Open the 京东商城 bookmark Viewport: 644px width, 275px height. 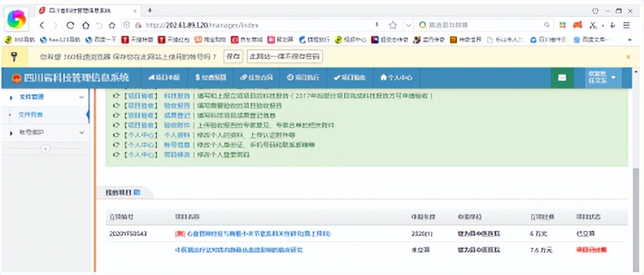point(247,40)
